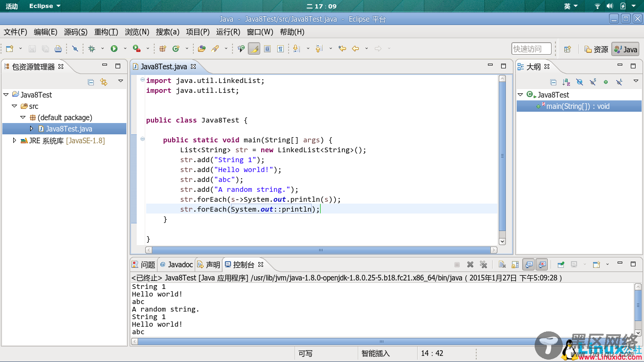Switch to the 资源 perspective
The width and height of the screenshot is (644, 362).
[596, 49]
